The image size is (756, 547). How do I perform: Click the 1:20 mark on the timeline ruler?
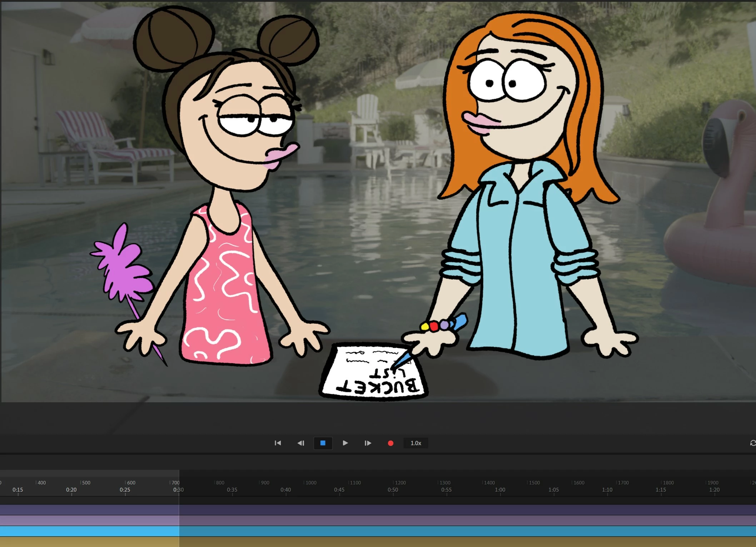click(x=715, y=490)
